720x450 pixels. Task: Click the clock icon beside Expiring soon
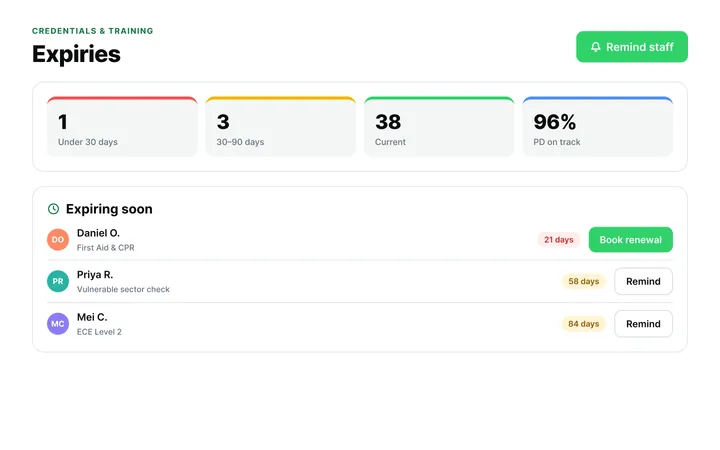(x=53, y=209)
